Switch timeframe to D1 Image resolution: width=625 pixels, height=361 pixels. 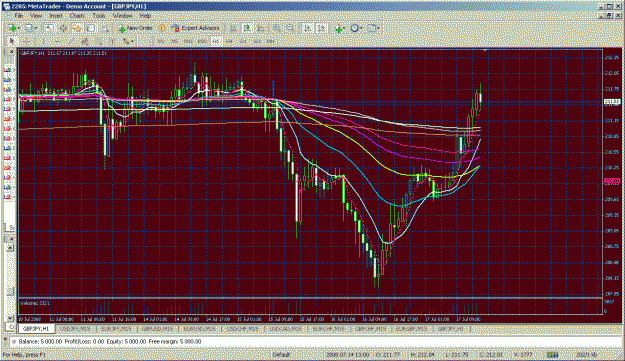pos(243,41)
